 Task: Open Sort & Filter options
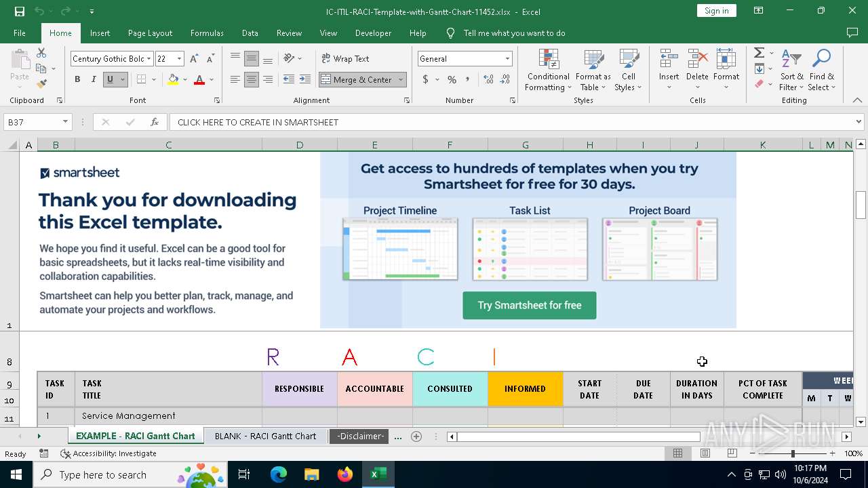791,70
